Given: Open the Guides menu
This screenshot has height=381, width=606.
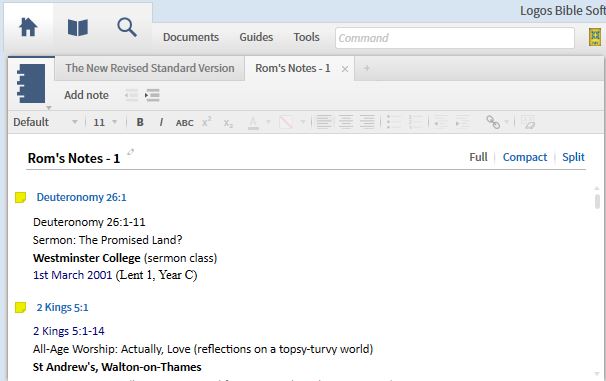Looking at the screenshot, I should tap(256, 37).
